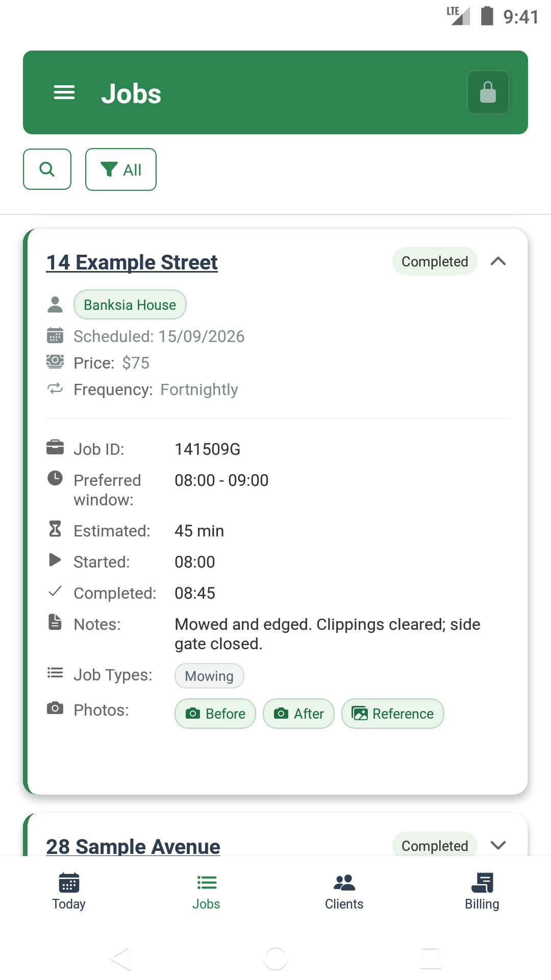This screenshot has width=551, height=980.
Task: Switch to the Clients tab
Action: pos(344,891)
